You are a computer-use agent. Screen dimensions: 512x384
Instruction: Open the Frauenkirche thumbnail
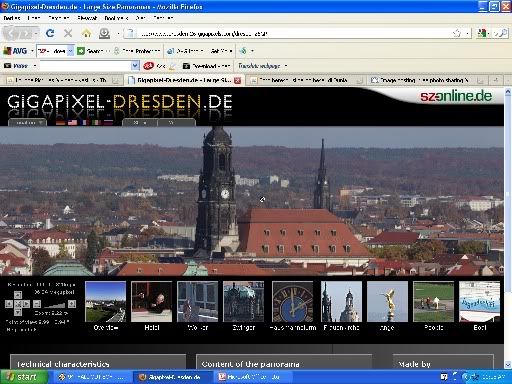[x=341, y=301]
